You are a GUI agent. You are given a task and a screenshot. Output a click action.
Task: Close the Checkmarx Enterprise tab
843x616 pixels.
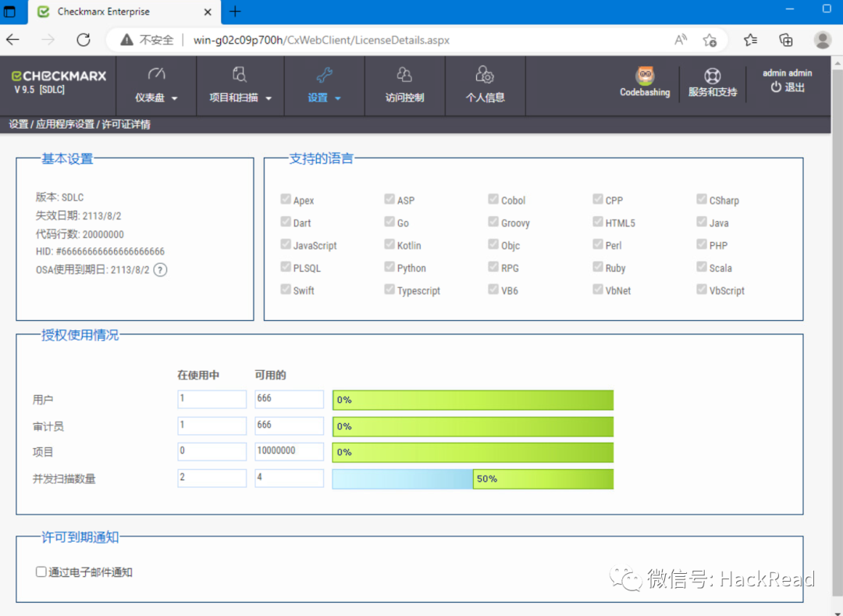tap(208, 12)
